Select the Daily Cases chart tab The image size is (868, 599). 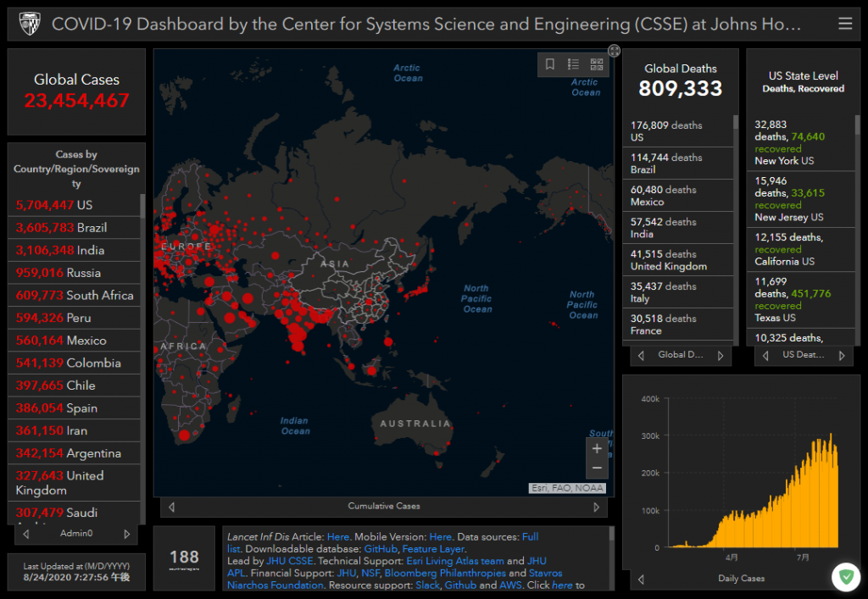pyautogui.click(x=741, y=578)
